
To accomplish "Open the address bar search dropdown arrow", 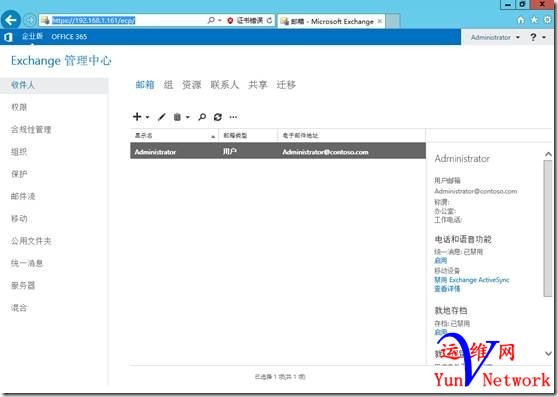I will [220, 21].
